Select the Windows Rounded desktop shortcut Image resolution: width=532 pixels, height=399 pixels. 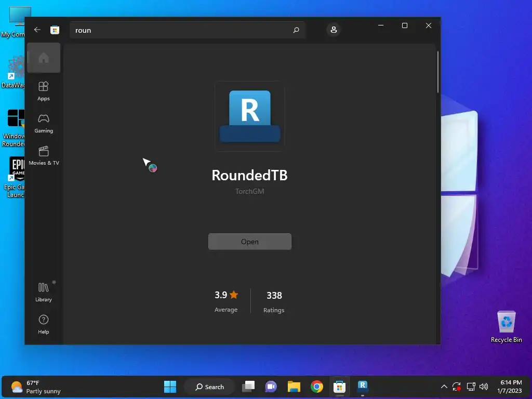coord(13,128)
